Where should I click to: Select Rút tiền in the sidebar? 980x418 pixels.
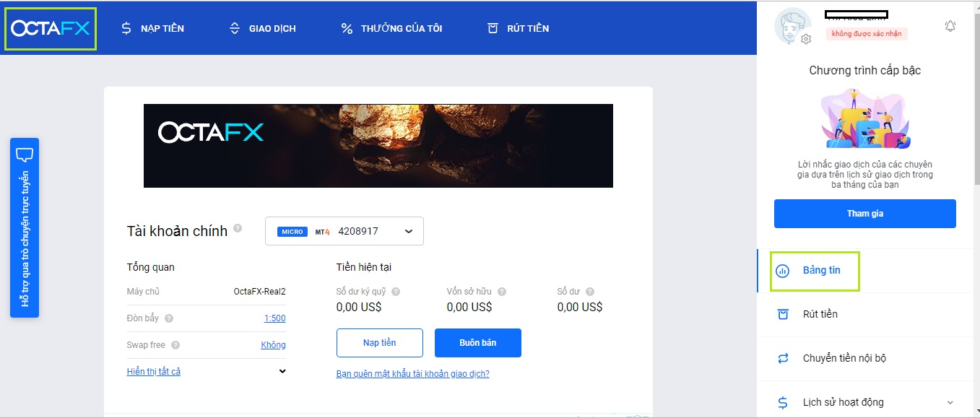pos(865,315)
